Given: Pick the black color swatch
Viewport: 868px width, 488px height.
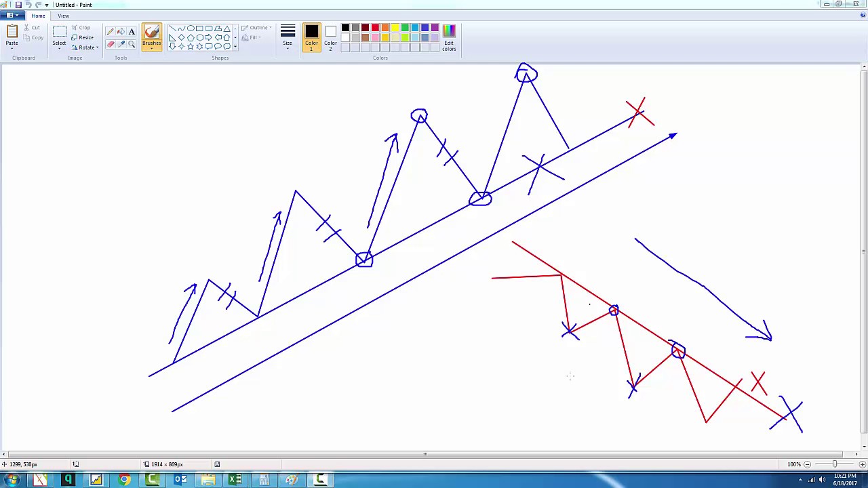Looking at the screenshot, I should pyautogui.click(x=345, y=28).
